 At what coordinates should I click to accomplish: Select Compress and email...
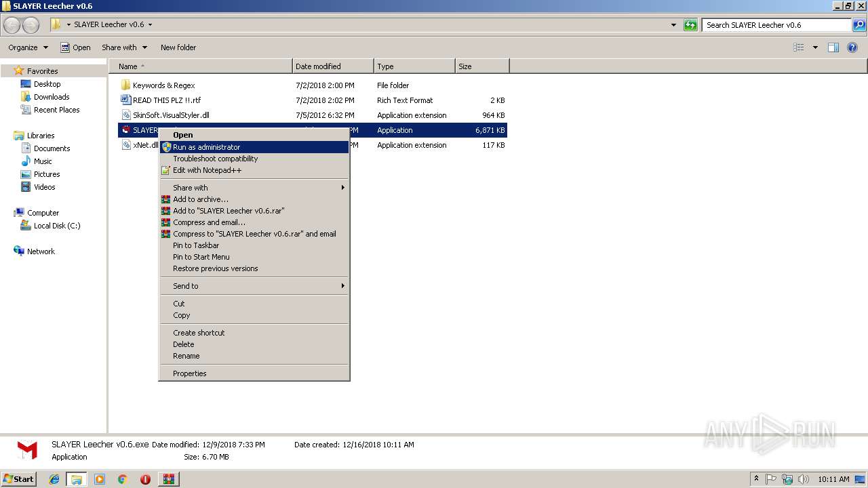[x=254, y=222]
